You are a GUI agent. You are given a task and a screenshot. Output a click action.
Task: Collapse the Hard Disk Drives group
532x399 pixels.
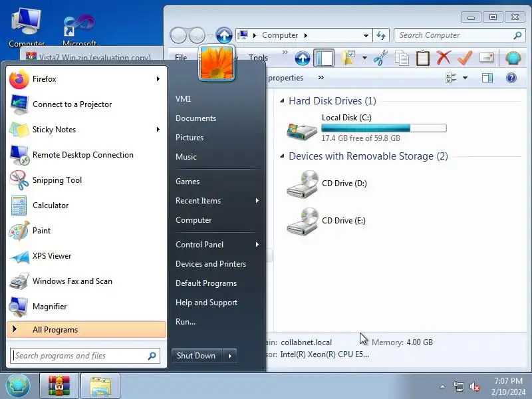[282, 101]
